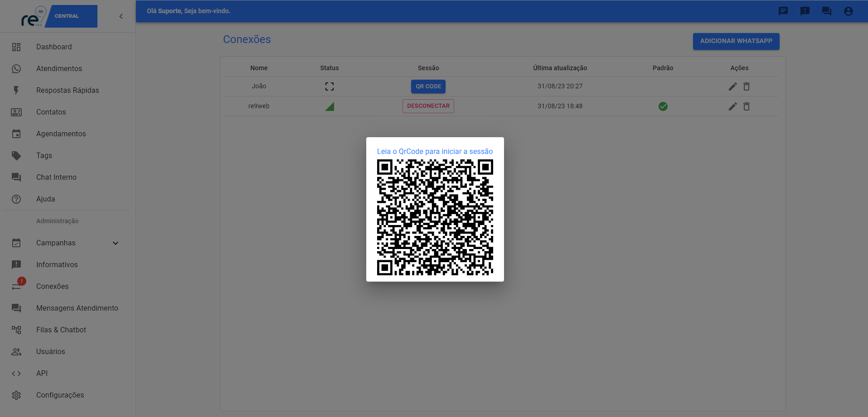This screenshot has height=417, width=868.
Task: Click the re9web default green checkmark
Action: tap(663, 106)
